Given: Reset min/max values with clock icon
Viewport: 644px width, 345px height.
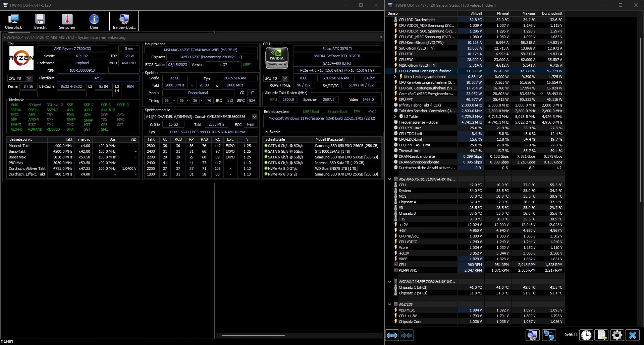Looking at the screenshot, I should tap(586, 335).
